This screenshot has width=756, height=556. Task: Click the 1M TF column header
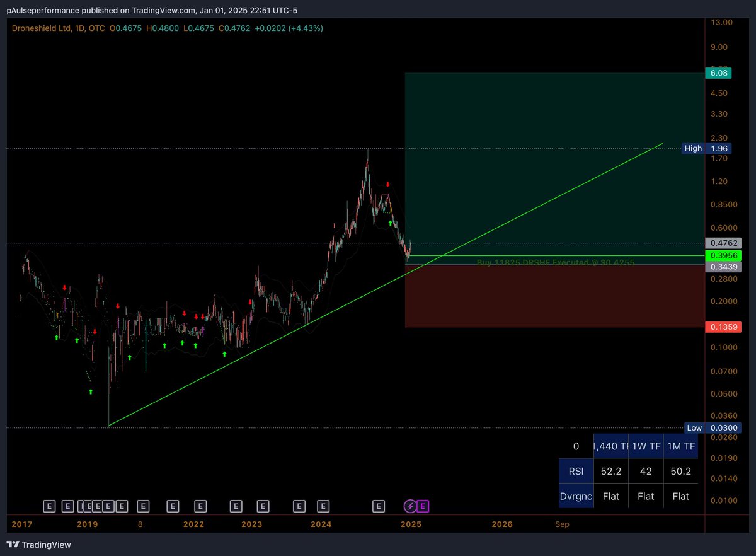681,446
